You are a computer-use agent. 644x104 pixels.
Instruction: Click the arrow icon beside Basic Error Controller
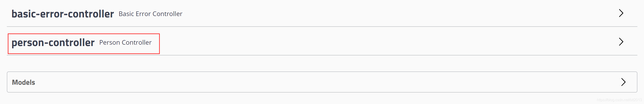(x=621, y=13)
